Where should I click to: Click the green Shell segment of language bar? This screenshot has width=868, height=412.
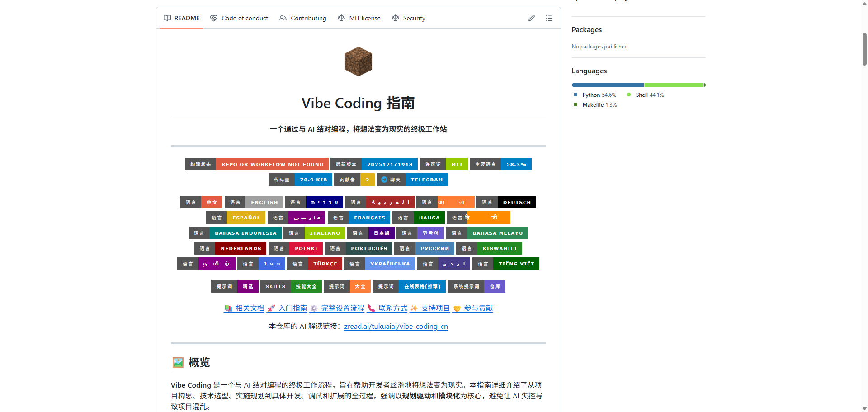(x=674, y=85)
